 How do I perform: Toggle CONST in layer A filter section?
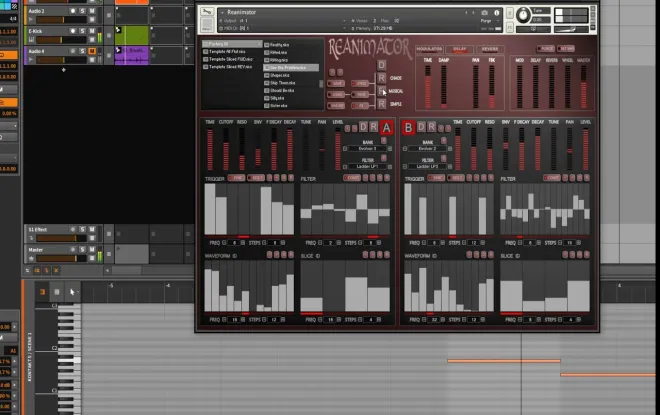(352, 178)
